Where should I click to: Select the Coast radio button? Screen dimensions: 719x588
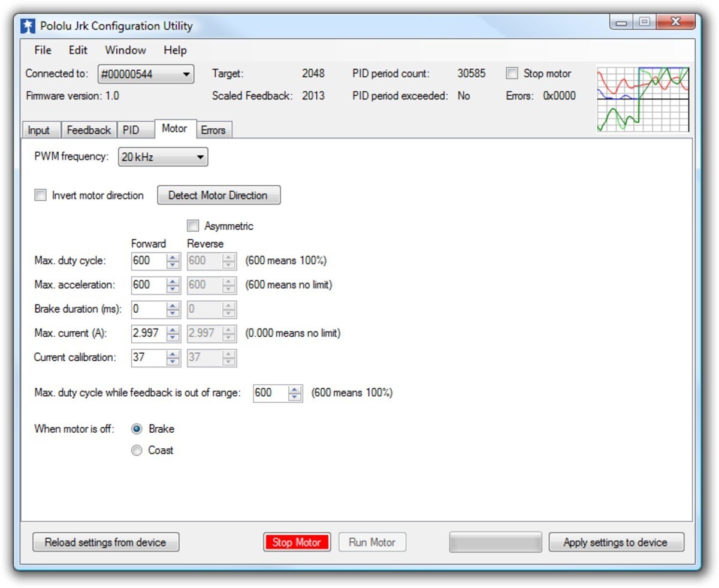coord(137,451)
